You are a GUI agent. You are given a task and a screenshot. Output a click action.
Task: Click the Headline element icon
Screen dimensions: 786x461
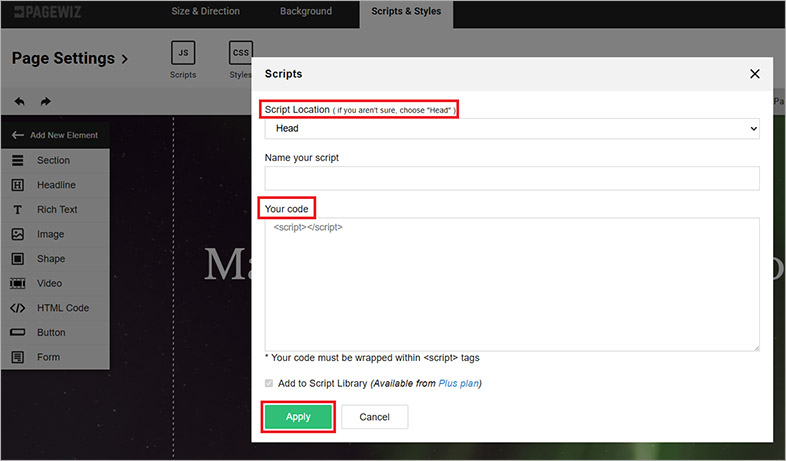point(18,185)
